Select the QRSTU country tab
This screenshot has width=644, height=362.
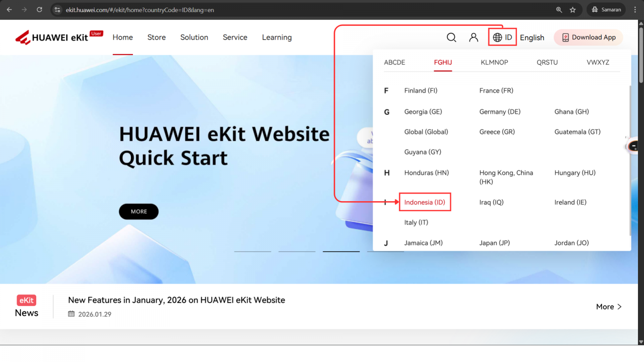pos(547,62)
